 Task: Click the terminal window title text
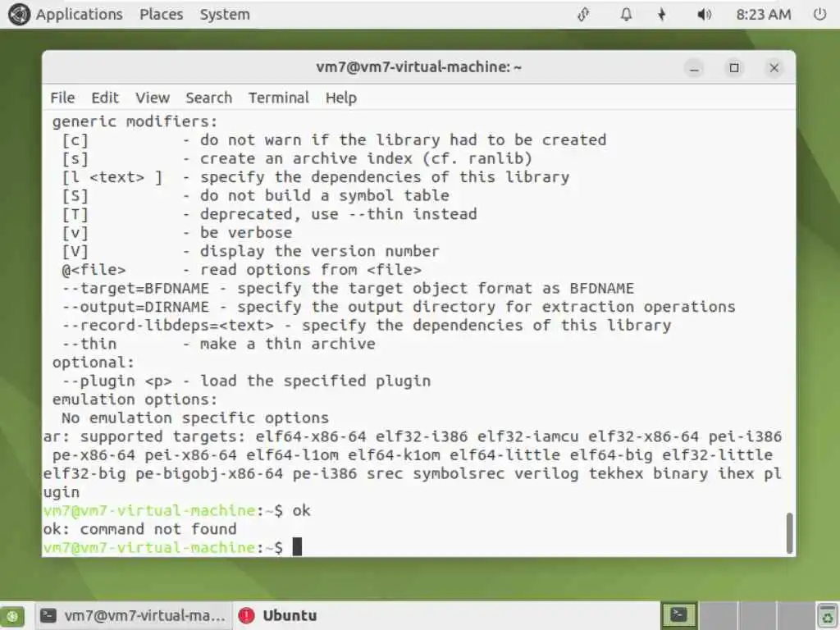click(419, 67)
